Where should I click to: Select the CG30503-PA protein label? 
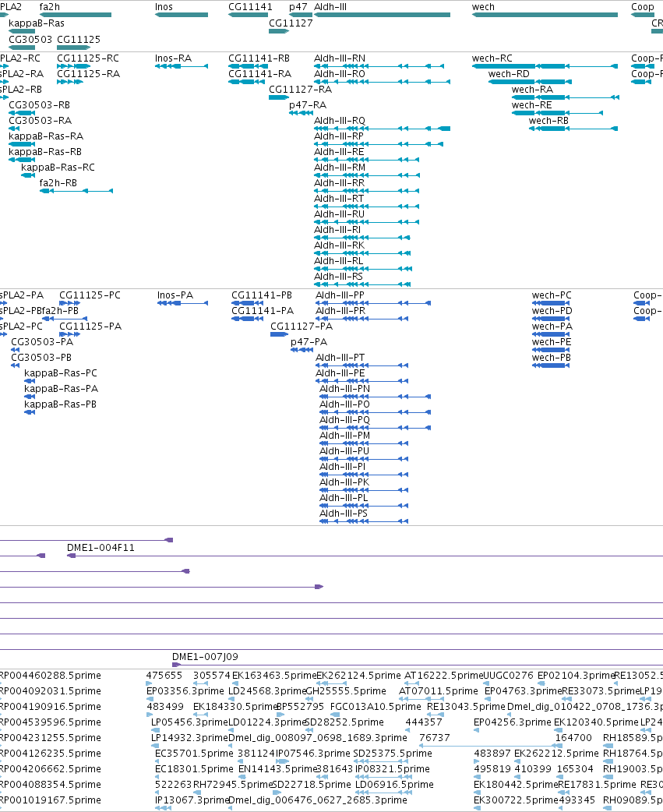pos(42,342)
